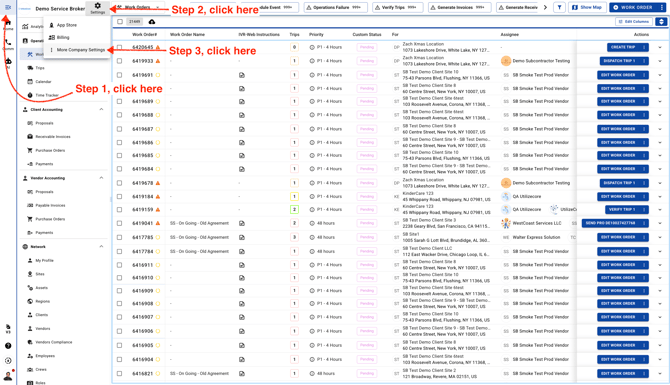Check the row for work order 6419678
This screenshot has width=670, height=385.
119,183
